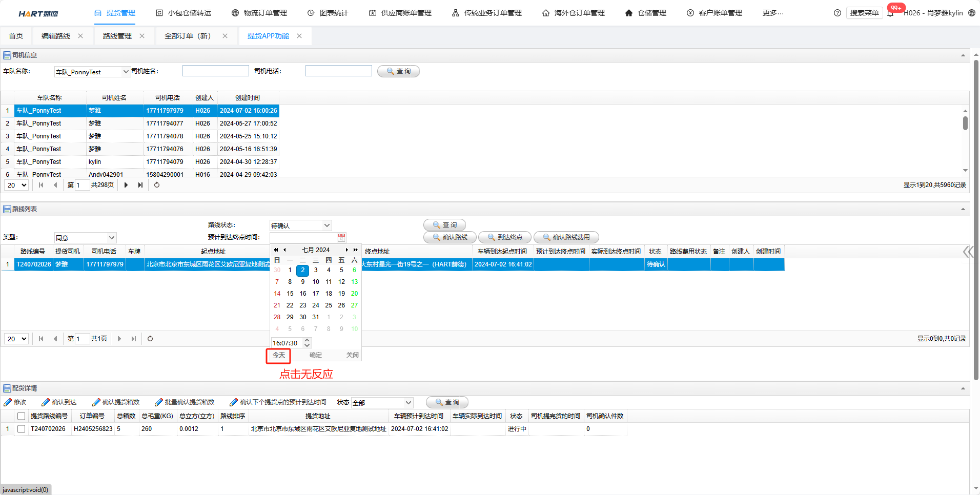The image size is (980, 495).
Task: Switch to the 路线管理 tab
Action: (117, 36)
